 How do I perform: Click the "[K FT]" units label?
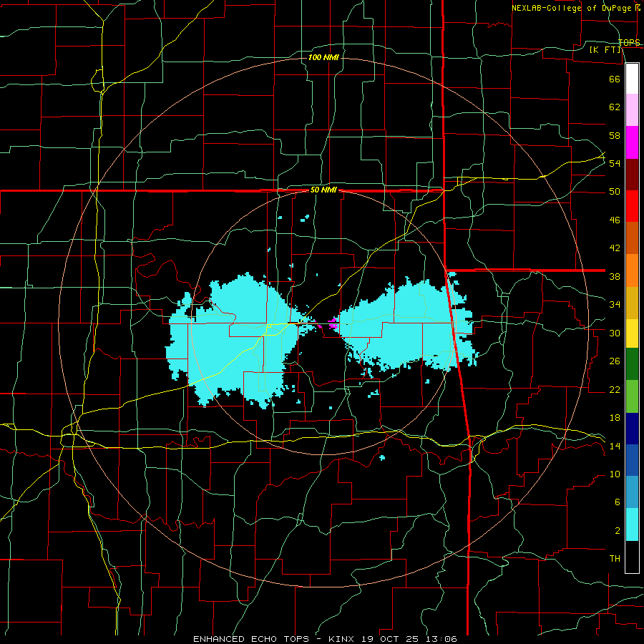605,50
